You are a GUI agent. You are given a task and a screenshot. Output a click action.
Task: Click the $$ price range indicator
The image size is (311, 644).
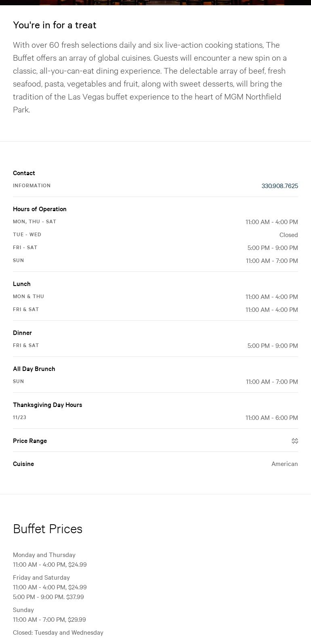click(294, 441)
